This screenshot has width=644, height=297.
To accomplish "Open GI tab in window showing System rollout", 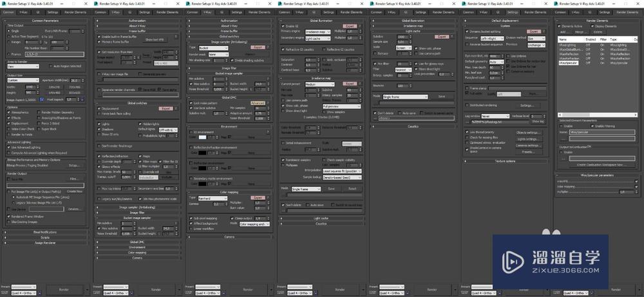I will tap(498, 12).
